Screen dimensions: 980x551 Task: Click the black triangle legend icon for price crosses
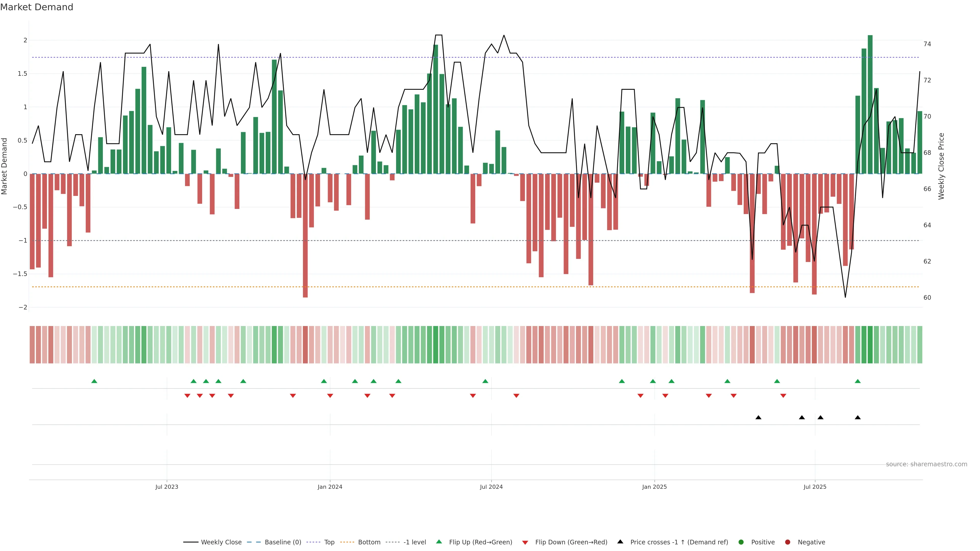620,542
